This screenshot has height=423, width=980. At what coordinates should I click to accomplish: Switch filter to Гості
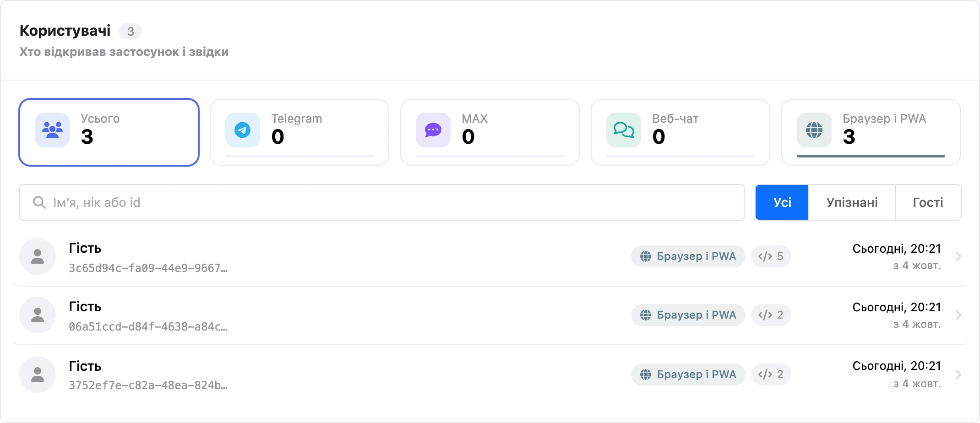click(x=928, y=202)
